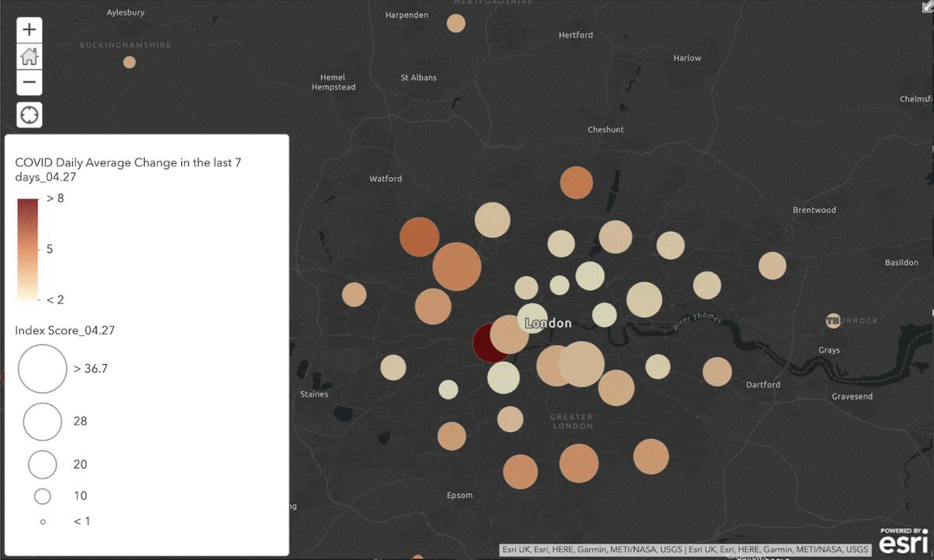The image size is (934, 560).
Task: Click the COVID legend color ramp
Action: point(27,249)
